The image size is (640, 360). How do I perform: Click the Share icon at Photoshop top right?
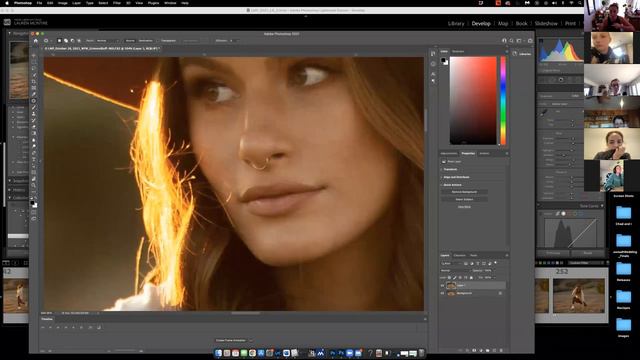[x=530, y=41]
